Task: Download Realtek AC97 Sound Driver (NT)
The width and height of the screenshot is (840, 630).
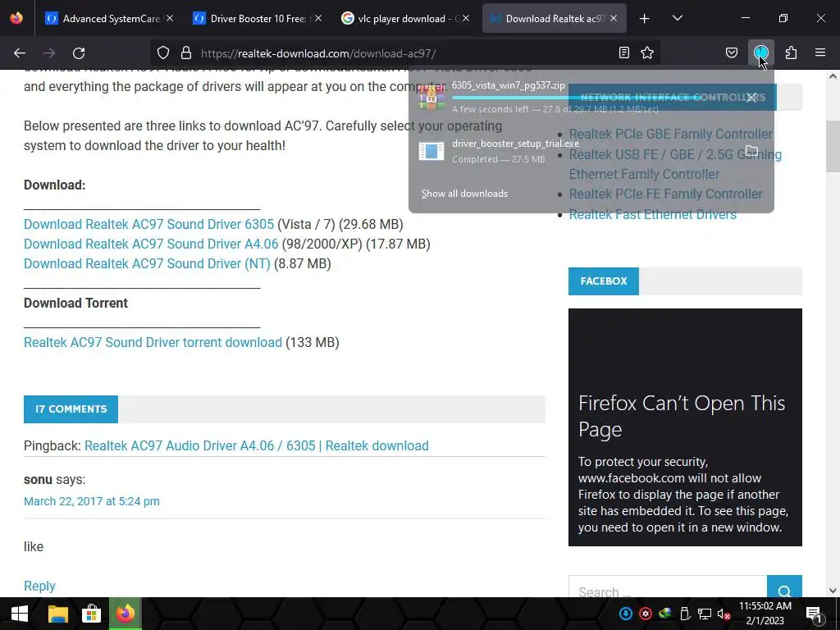Action: click(147, 263)
